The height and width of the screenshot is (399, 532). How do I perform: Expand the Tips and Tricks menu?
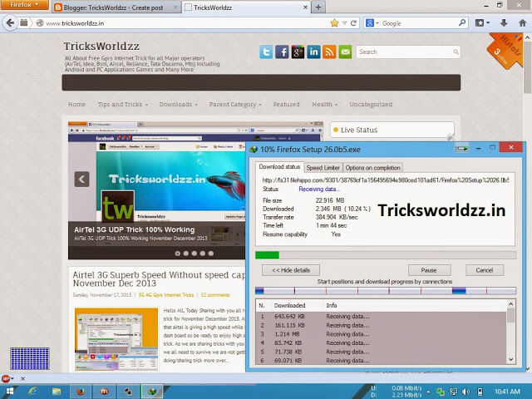(123, 104)
